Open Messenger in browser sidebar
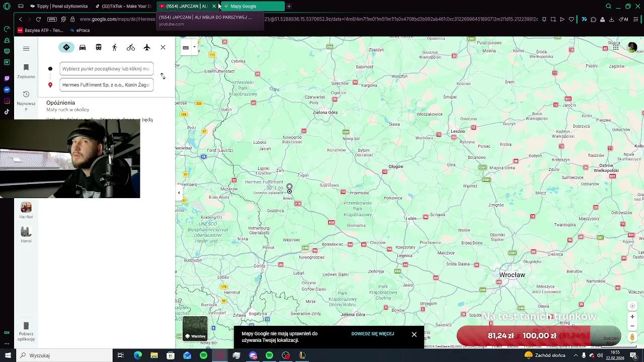Viewport: 644px width, 362px height. pos(7,89)
